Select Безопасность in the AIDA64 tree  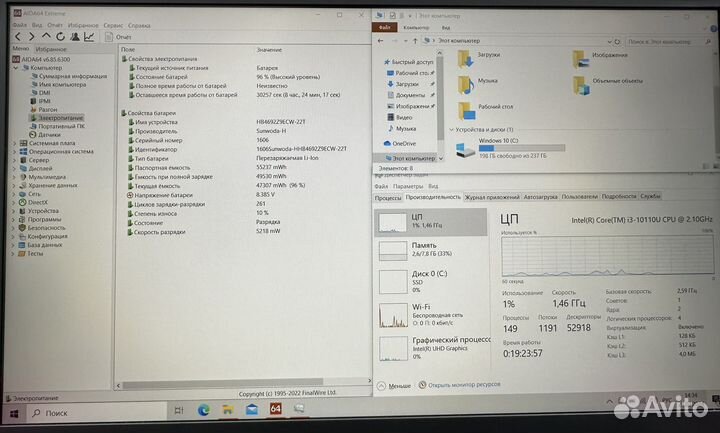point(42,228)
